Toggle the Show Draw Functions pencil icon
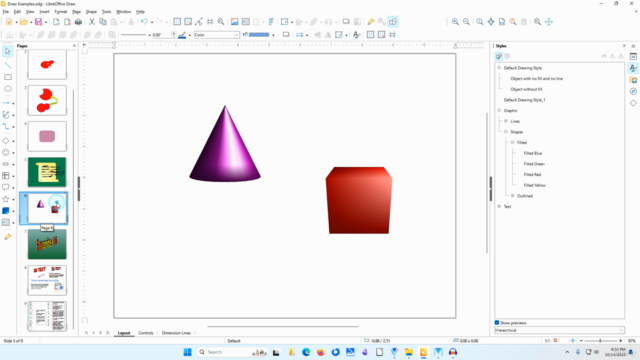The image size is (640, 360). coord(371,22)
